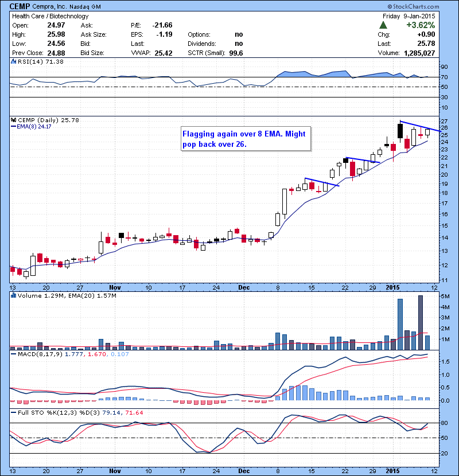Click the 2015 label on price axis
Viewport: 459px width, 476px height.
point(393,287)
